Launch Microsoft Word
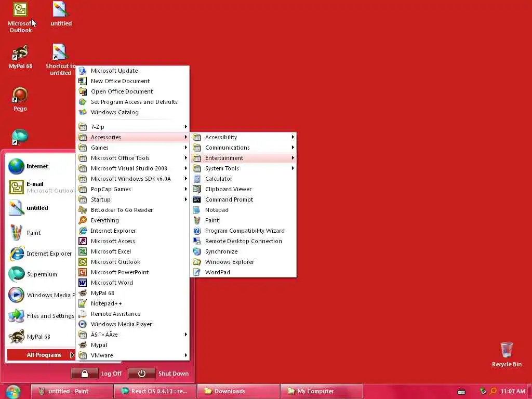532x399 pixels. (x=132, y=283)
